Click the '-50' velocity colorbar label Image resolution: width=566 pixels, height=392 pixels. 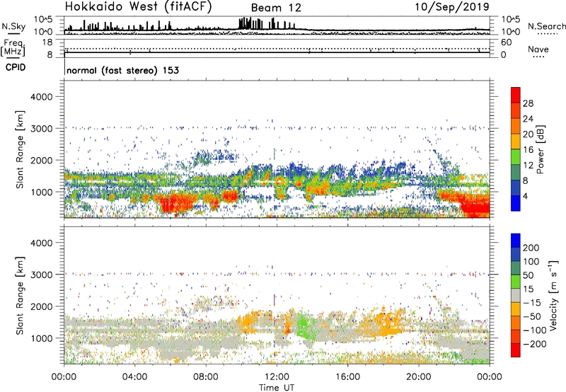(x=532, y=316)
